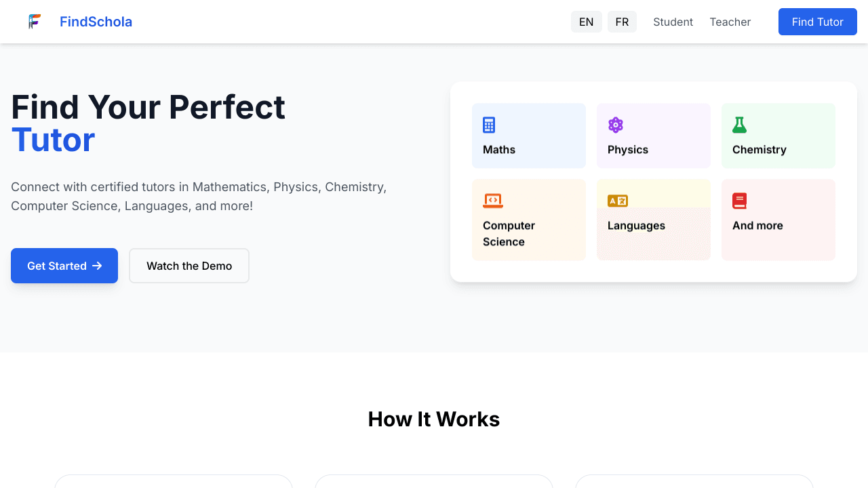Switch language to EN
Screen dimensions: 868x488
coord(587,22)
